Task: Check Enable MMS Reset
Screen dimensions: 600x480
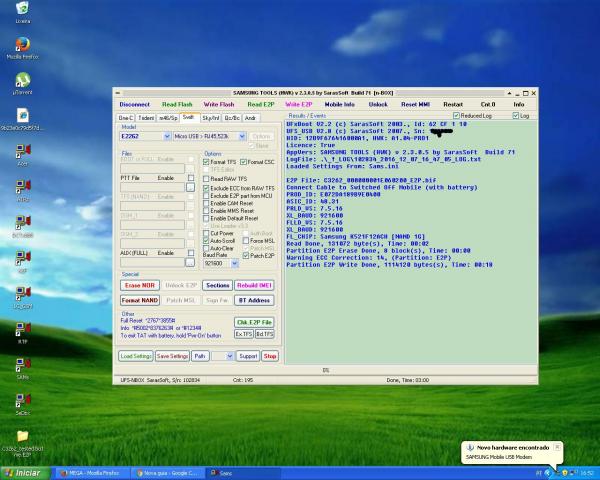Action: 206,211
